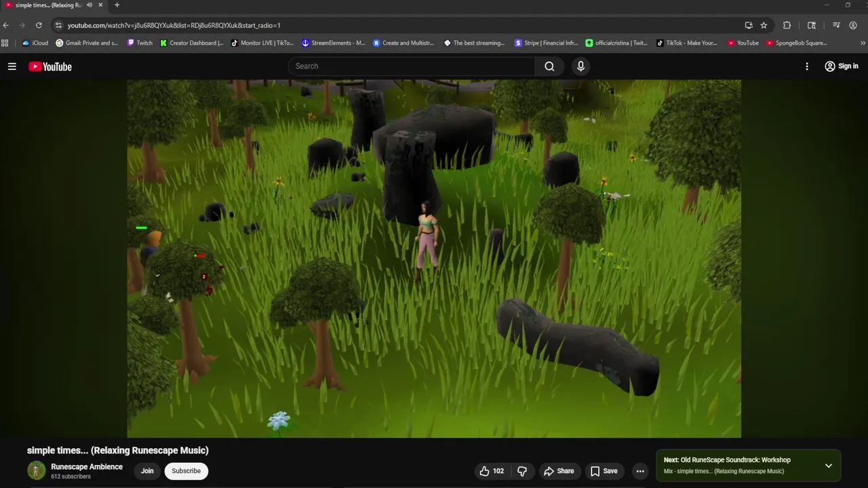Bookmark this page with star icon
The image size is (868, 488).
coord(764,25)
